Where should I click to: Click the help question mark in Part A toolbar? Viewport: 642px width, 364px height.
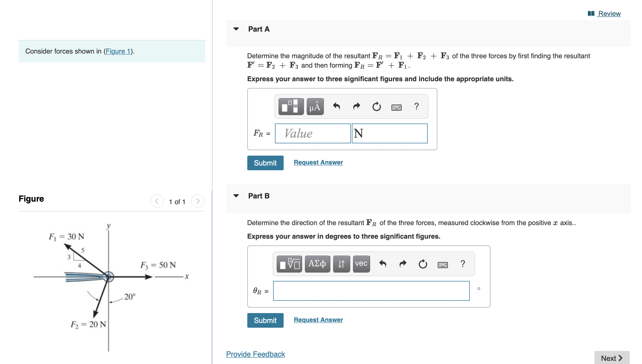tap(416, 106)
